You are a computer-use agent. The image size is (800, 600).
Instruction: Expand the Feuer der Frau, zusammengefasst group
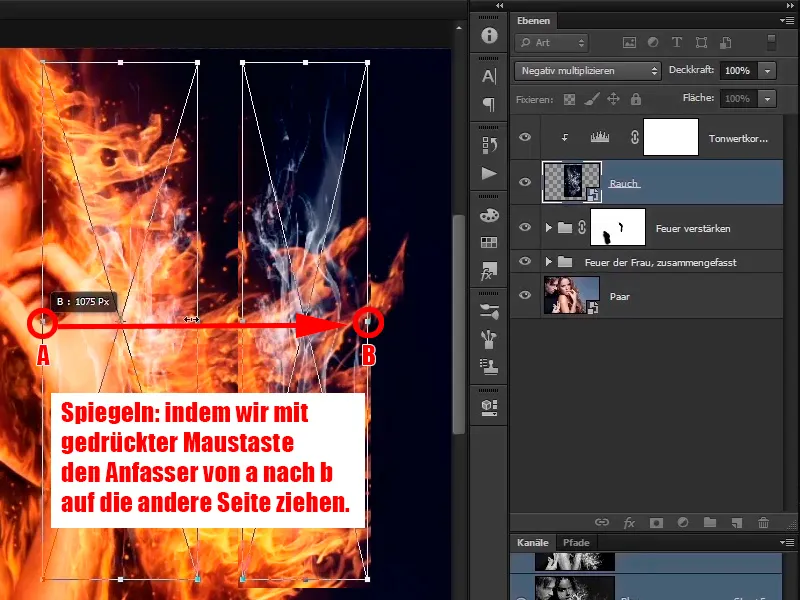(548, 262)
